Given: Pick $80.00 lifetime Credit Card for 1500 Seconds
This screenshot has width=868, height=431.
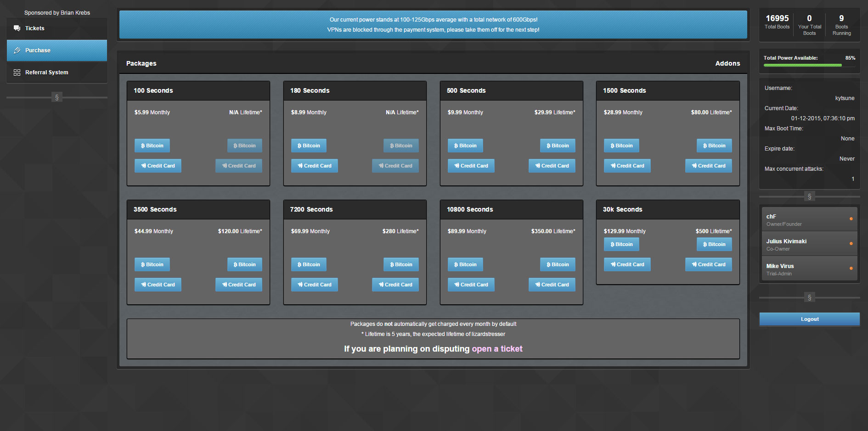Looking at the screenshot, I should point(709,166).
